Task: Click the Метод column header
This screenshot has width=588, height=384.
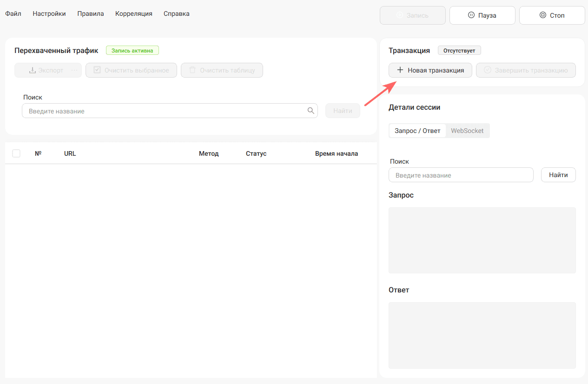Action: click(x=209, y=153)
